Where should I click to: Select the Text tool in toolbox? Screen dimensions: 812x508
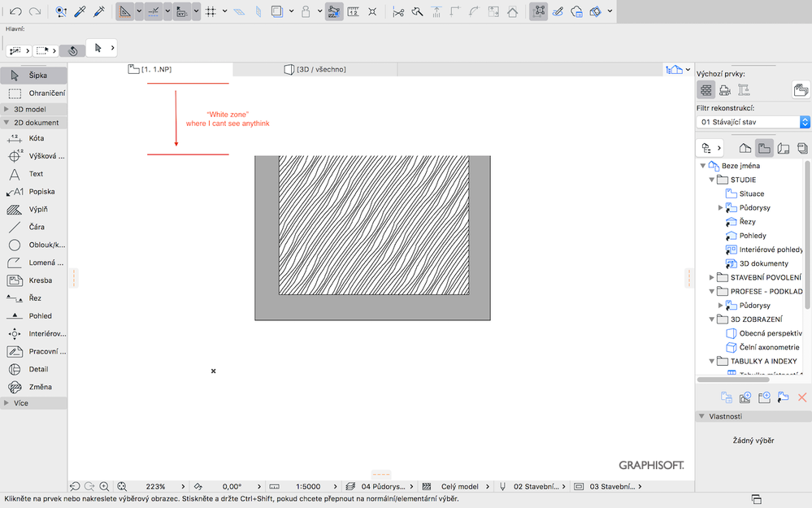tap(34, 173)
